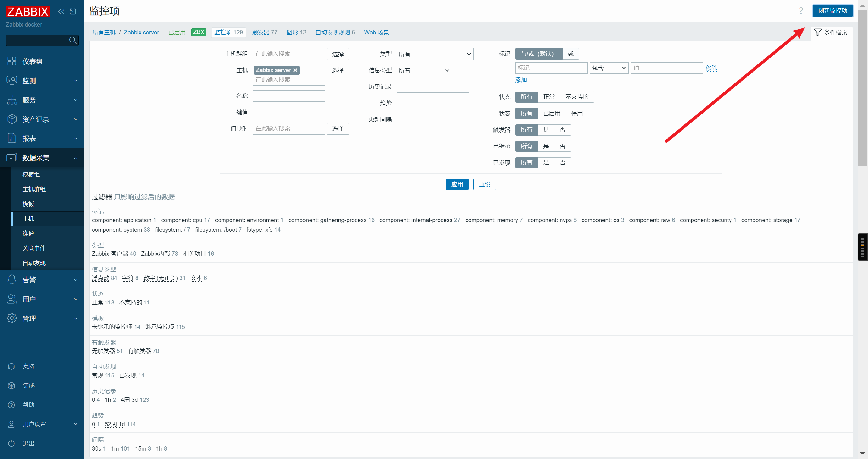Set status filter to 停用

pos(577,114)
